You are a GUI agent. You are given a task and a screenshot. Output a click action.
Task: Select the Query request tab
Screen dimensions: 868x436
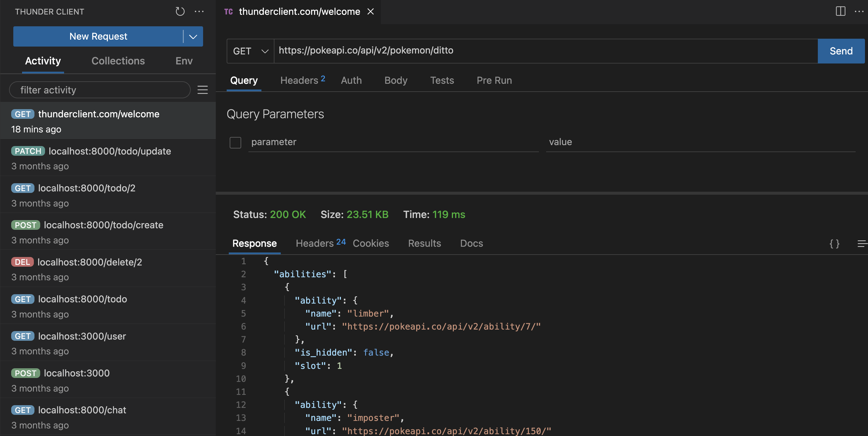pos(244,81)
